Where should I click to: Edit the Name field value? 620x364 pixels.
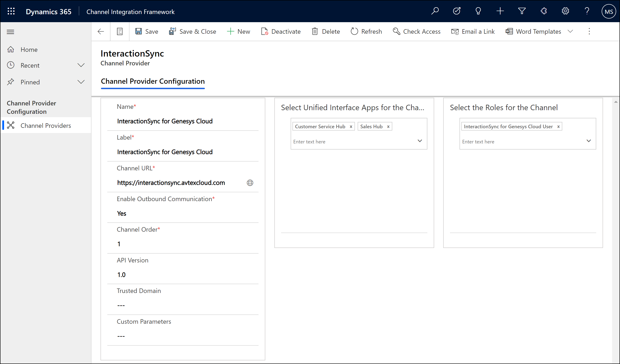[183, 121]
